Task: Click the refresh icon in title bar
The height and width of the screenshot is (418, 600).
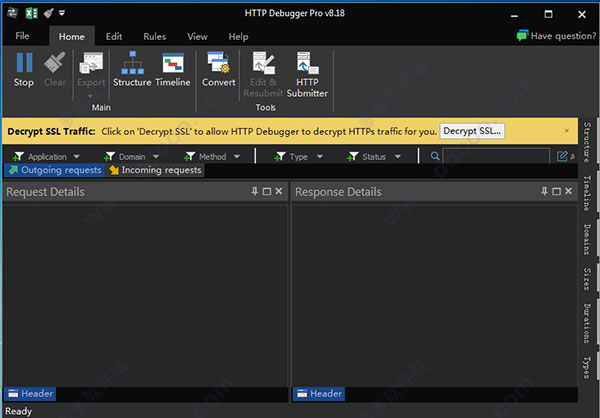Action: coord(13,13)
